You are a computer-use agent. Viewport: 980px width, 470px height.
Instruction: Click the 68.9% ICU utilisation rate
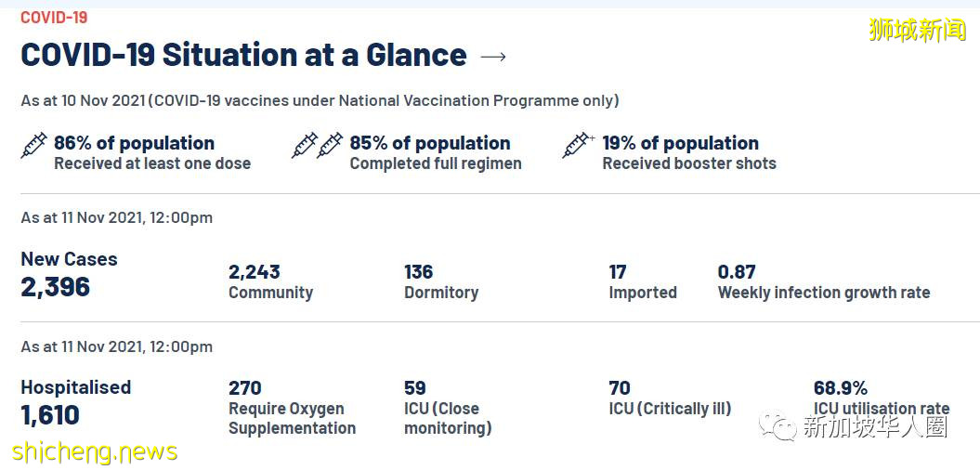click(x=840, y=387)
